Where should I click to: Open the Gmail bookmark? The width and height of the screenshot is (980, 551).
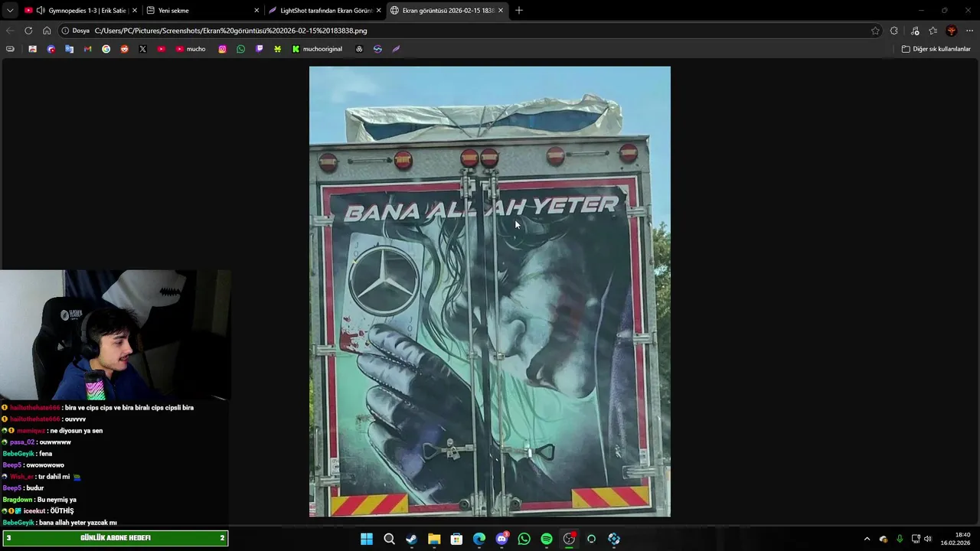(x=87, y=49)
